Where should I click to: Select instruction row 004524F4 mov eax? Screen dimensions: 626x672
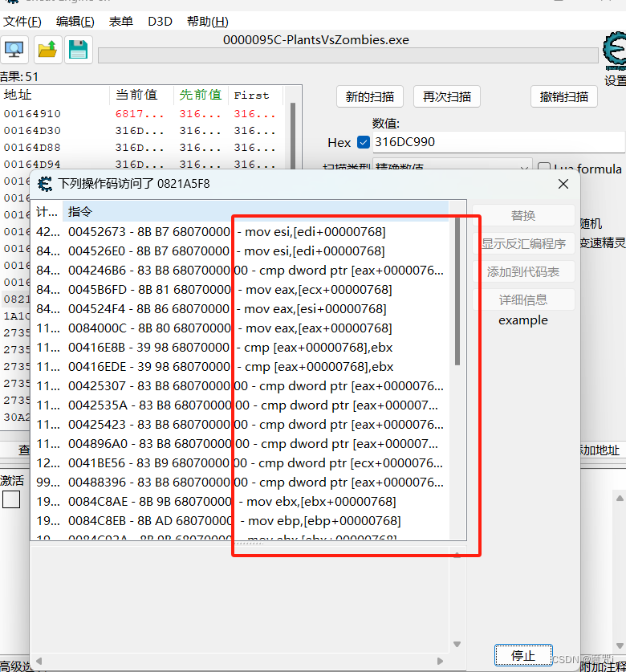[241, 309]
